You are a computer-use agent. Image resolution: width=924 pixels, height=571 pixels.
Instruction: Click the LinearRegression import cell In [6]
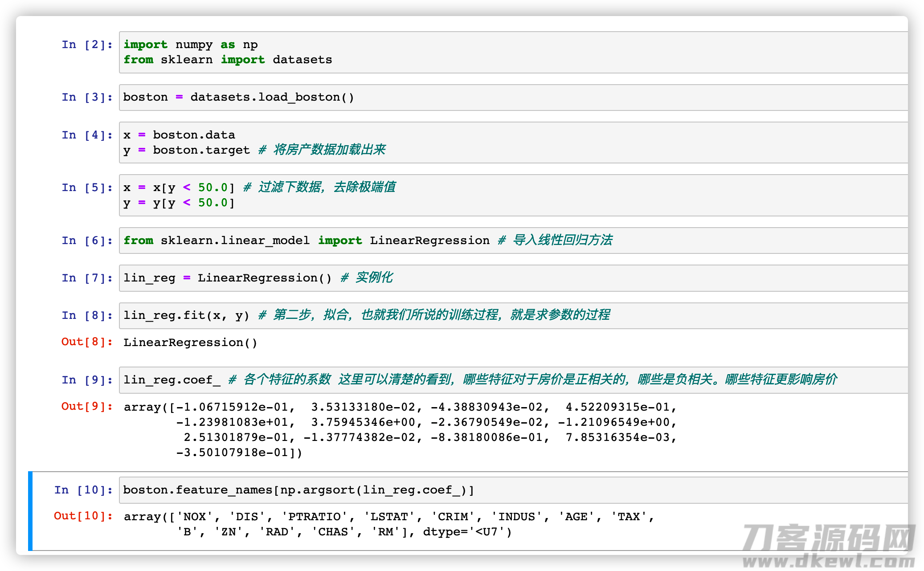pyautogui.click(x=513, y=241)
